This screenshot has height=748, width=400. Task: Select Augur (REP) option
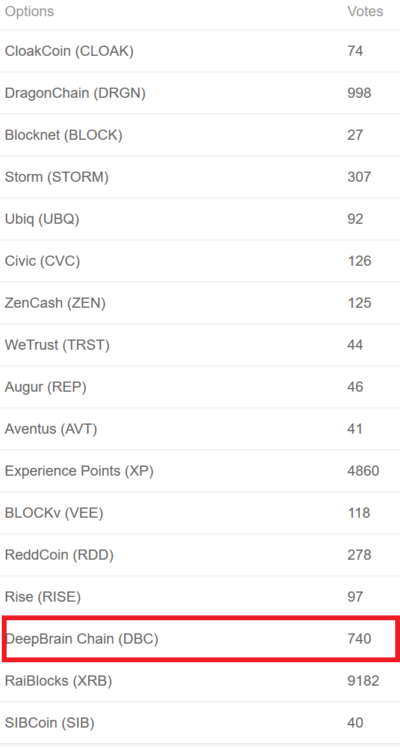coord(200,387)
